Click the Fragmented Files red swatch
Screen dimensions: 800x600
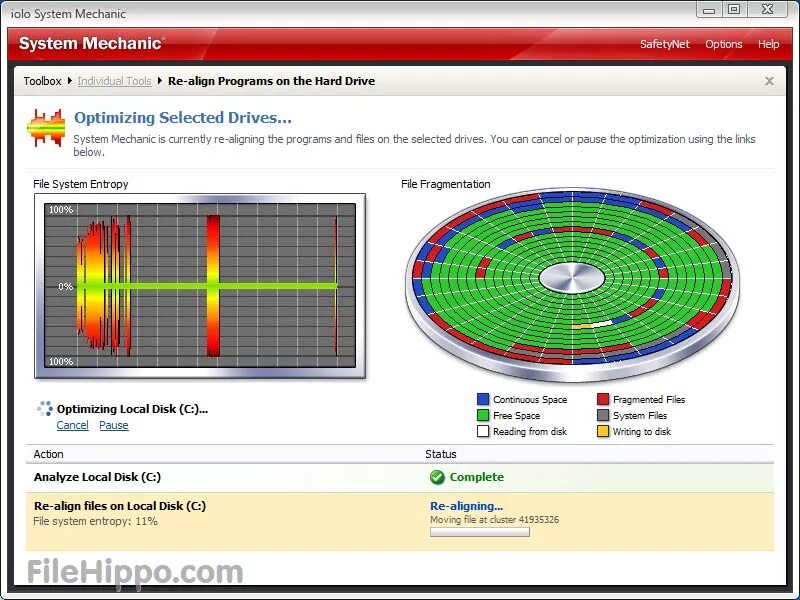[x=603, y=399]
